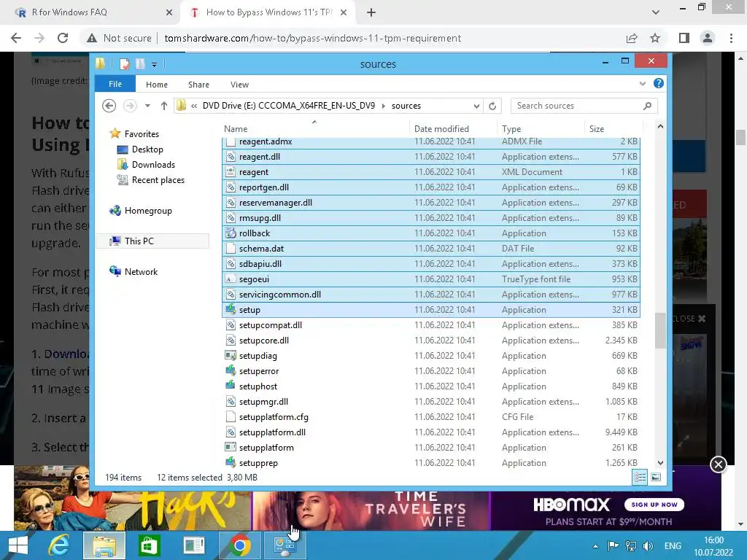
Task: Switch to large icons view layout
Action: pos(656,477)
